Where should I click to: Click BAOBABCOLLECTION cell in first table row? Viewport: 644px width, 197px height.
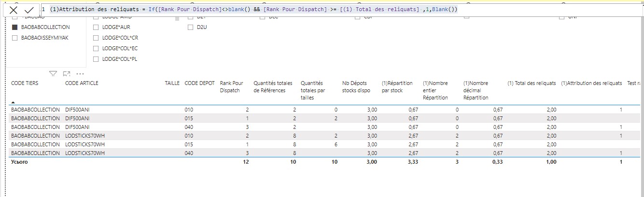35,110
